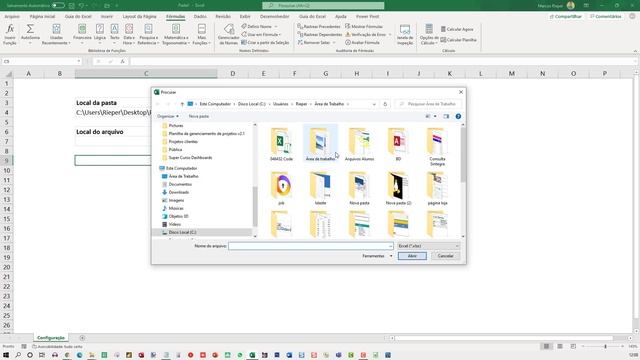Select Documentos in the navigation pane

(180, 184)
